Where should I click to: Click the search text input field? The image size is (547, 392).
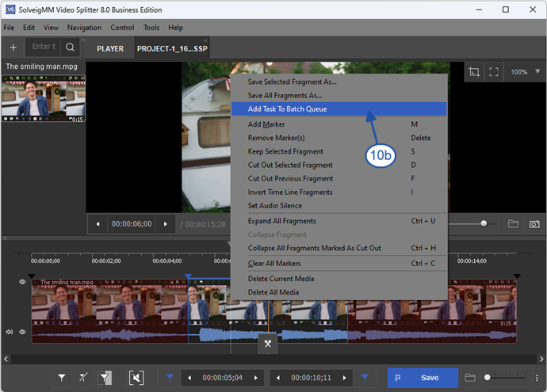point(44,47)
